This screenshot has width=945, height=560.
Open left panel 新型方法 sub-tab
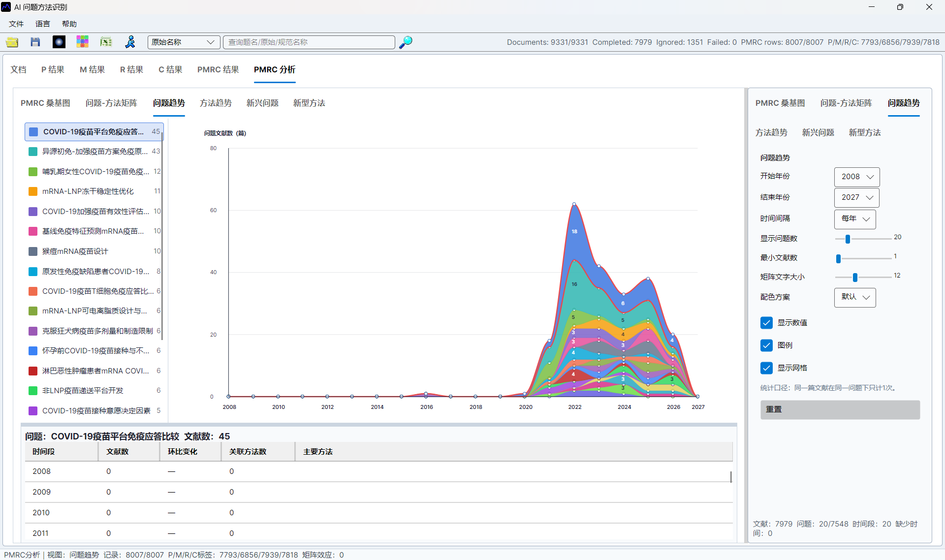[309, 103]
